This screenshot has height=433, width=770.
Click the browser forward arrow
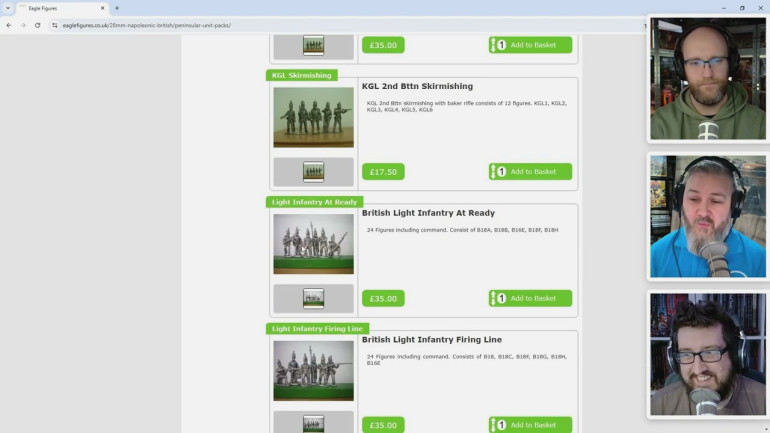click(x=22, y=25)
